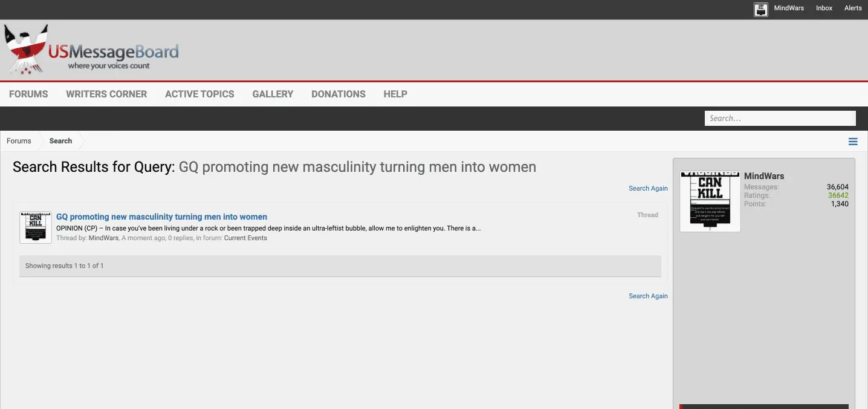Open the GALLERY navigation tab
This screenshot has width=868, height=409.
click(x=273, y=94)
